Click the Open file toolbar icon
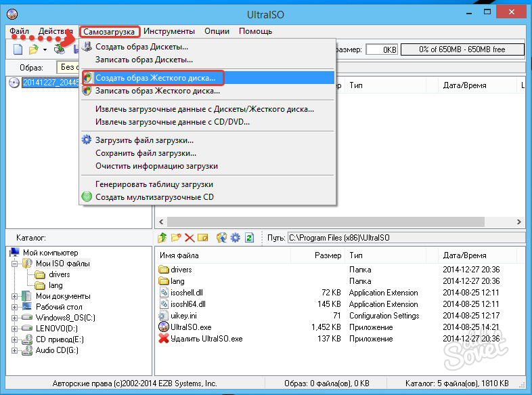This screenshot has width=532, height=395. click(x=32, y=49)
